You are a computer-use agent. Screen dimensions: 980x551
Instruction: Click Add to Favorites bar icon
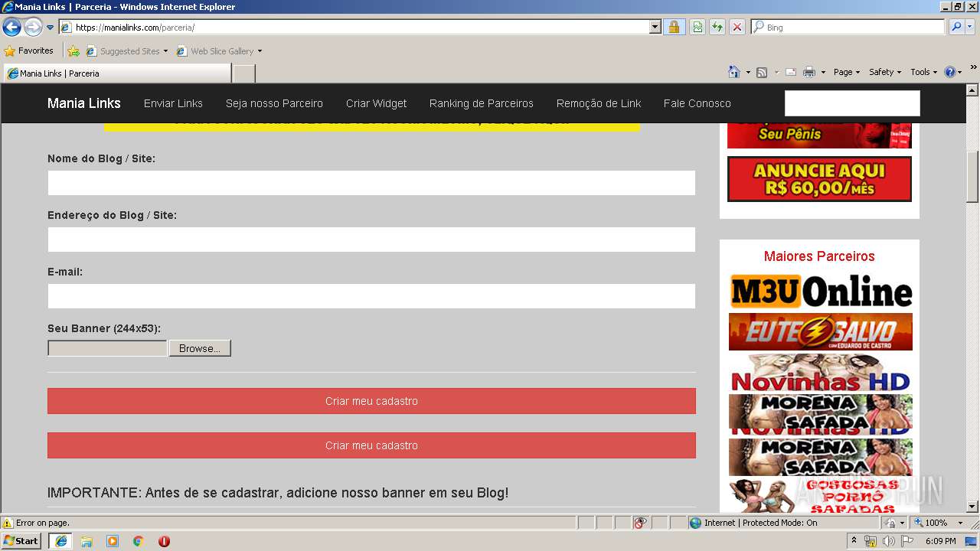click(73, 51)
